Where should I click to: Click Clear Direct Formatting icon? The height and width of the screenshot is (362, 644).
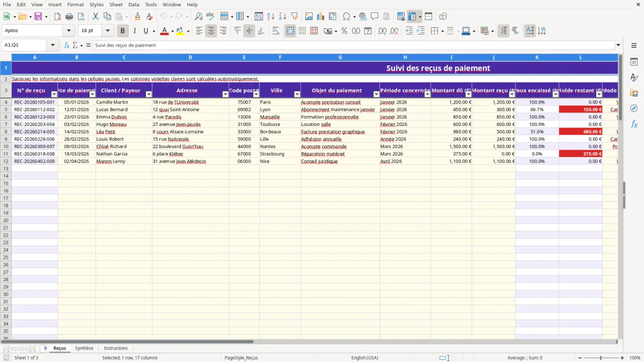click(x=150, y=17)
